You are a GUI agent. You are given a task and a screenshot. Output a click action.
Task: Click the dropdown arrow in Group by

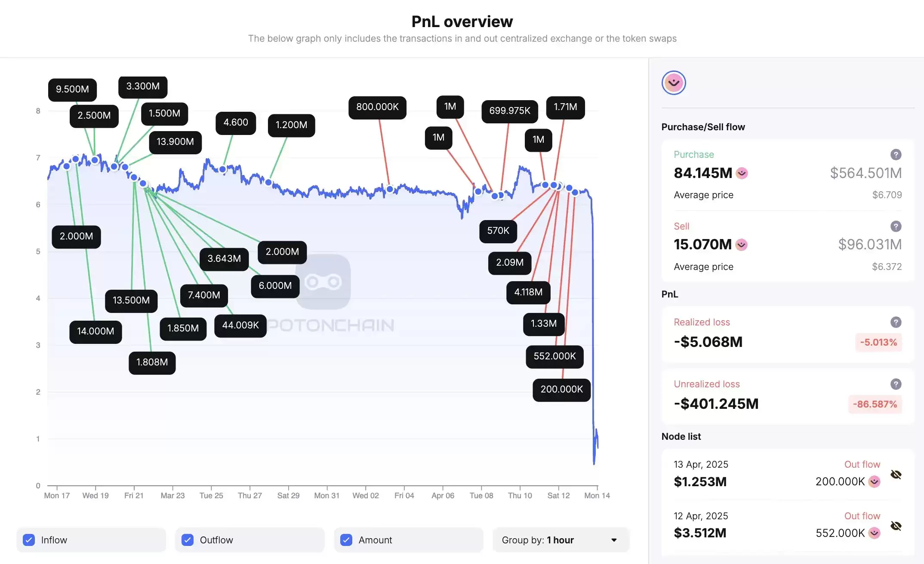pos(614,540)
